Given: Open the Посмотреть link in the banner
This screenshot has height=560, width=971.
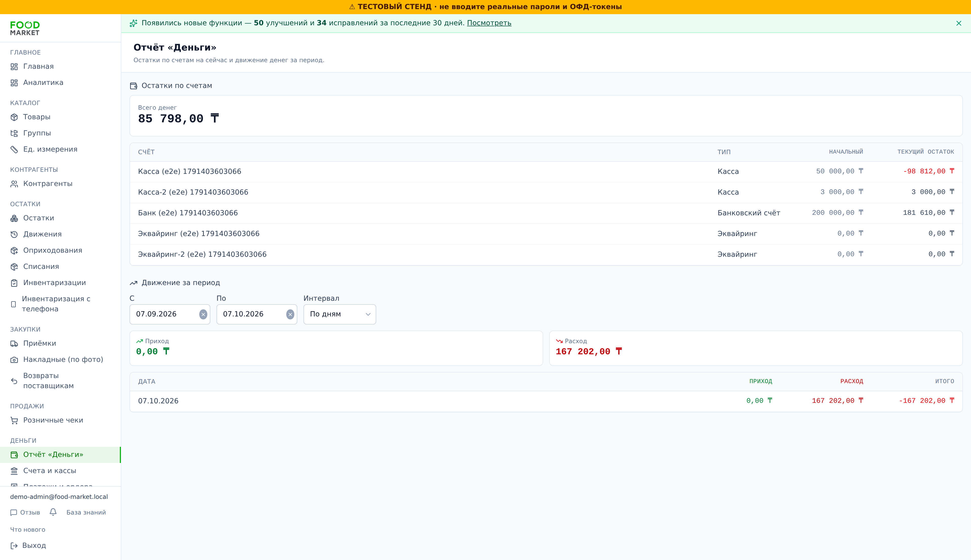Looking at the screenshot, I should coord(489,23).
